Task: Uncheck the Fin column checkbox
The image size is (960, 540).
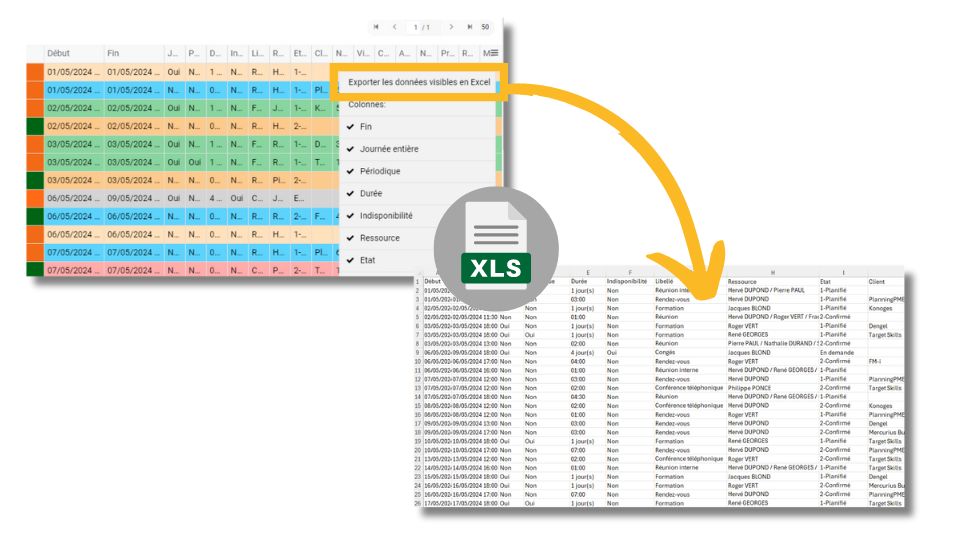Action: [350, 127]
